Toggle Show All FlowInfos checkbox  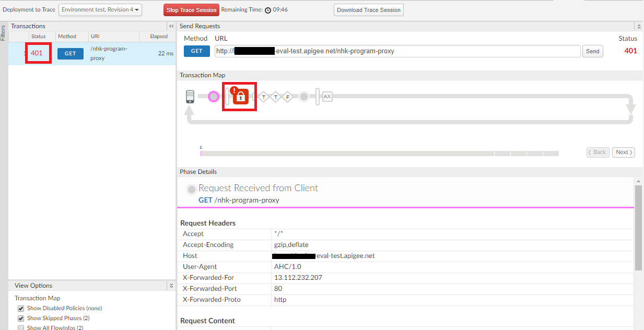[21, 328]
